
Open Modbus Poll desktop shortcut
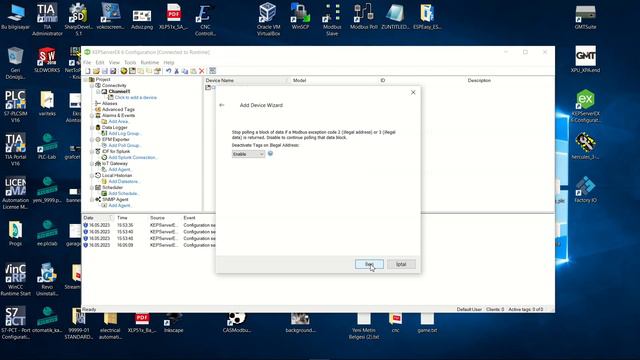[363, 16]
